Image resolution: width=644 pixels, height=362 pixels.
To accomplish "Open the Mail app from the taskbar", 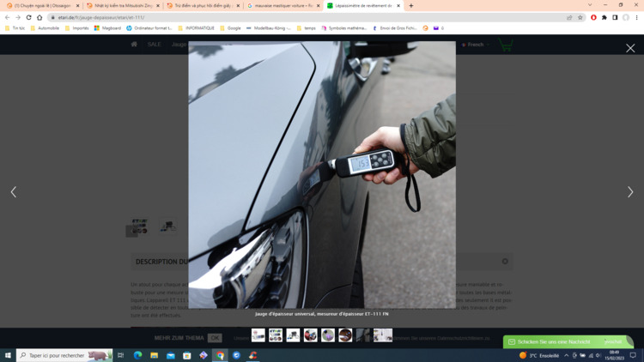I will tap(171, 355).
